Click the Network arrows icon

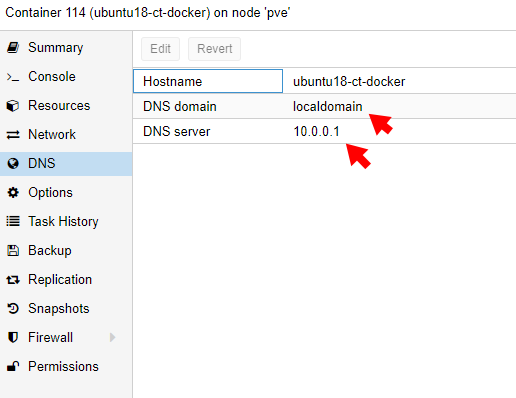[13, 135]
